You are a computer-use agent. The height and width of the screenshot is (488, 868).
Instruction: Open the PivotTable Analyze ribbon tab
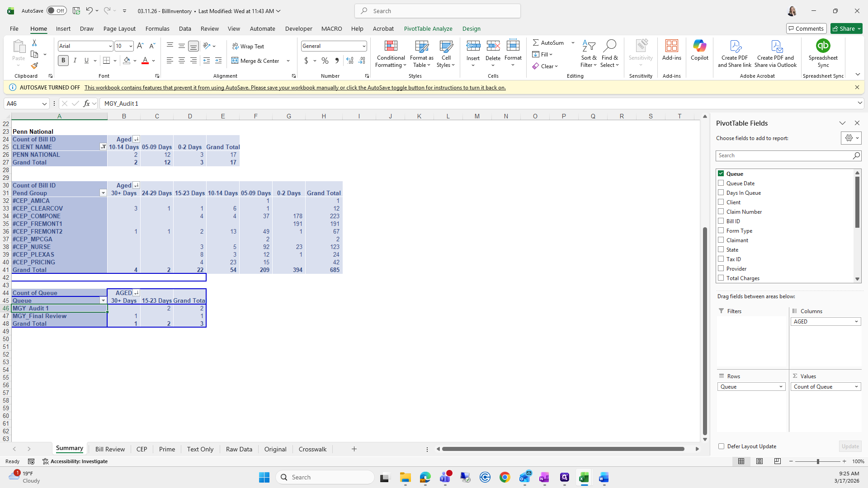click(x=428, y=28)
